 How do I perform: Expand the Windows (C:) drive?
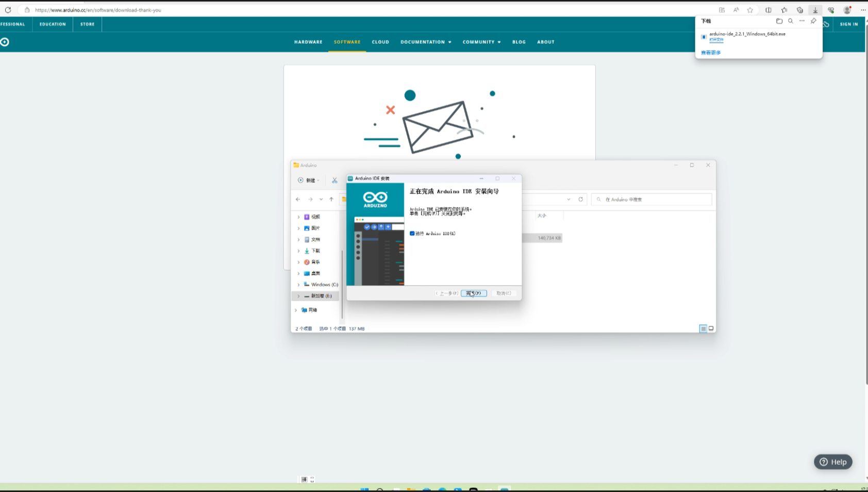coord(298,285)
